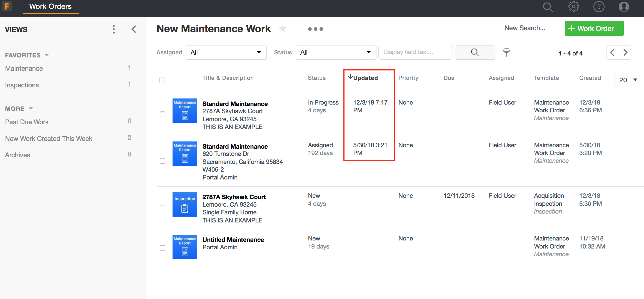The width and height of the screenshot is (644, 299).
Task: Create a new Work Order
Action: click(594, 29)
